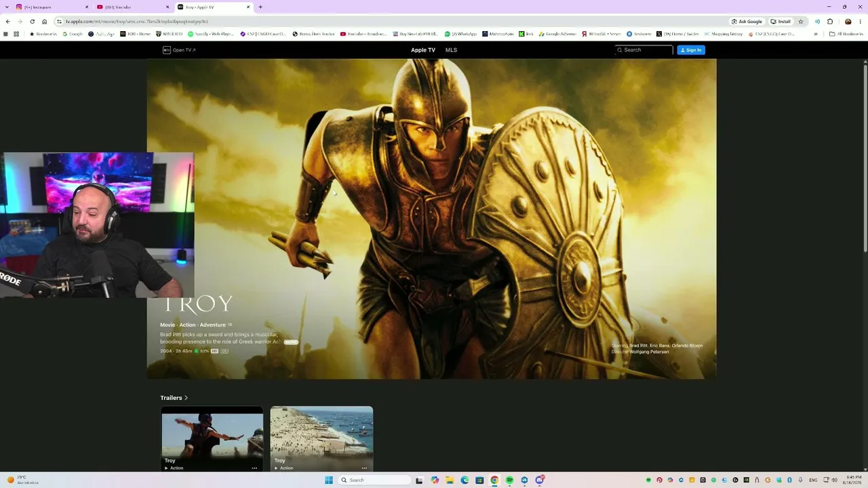Open a new browser tab

(260, 7)
